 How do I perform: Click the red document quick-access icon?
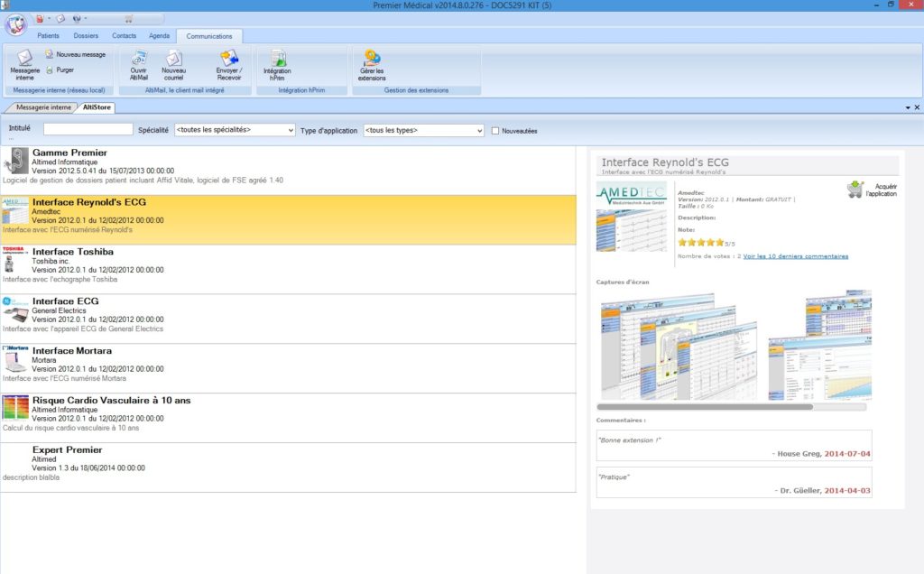click(40, 19)
